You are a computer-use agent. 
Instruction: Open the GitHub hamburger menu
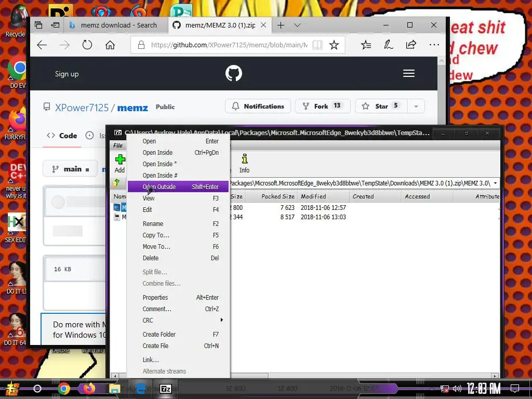[x=408, y=73]
